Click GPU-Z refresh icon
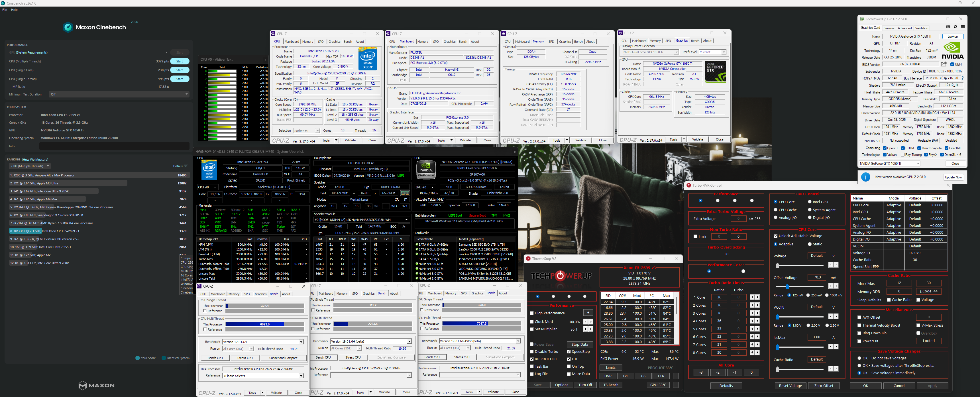The height and width of the screenshot is (397, 980). (955, 27)
